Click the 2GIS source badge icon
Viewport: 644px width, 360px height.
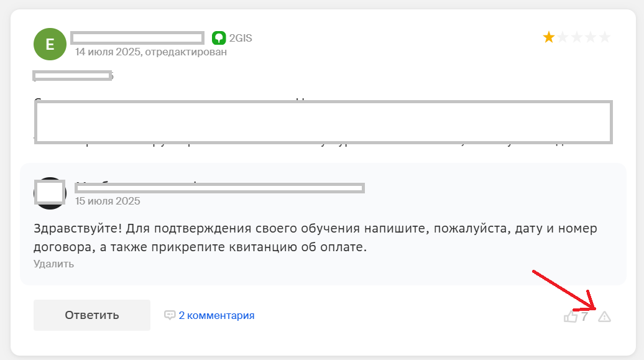(x=219, y=37)
